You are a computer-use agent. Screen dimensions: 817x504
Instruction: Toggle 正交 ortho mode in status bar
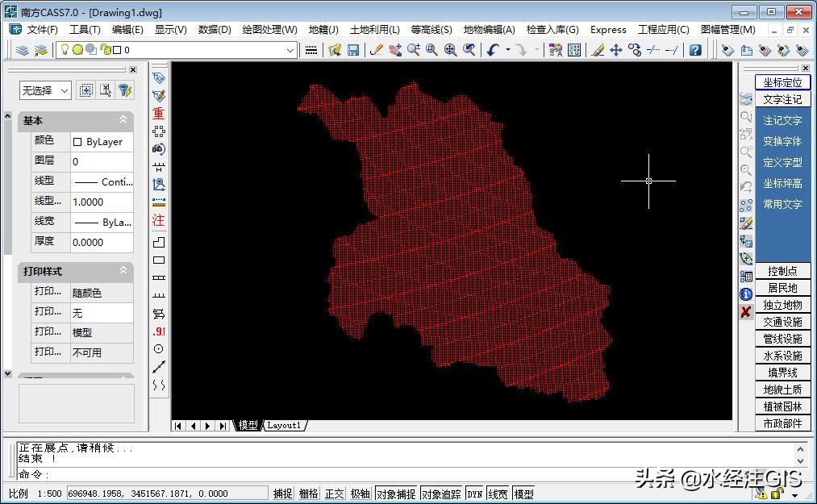(334, 494)
